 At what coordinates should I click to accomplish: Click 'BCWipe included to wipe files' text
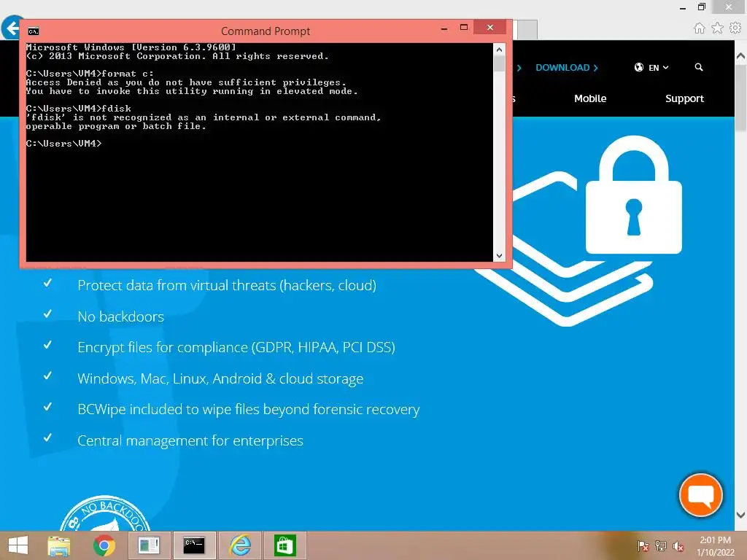(x=248, y=410)
